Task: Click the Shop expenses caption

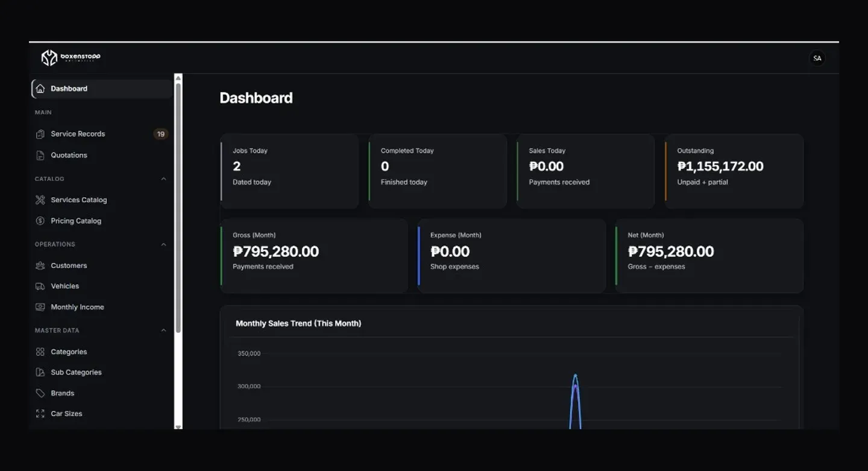Action: 454,267
